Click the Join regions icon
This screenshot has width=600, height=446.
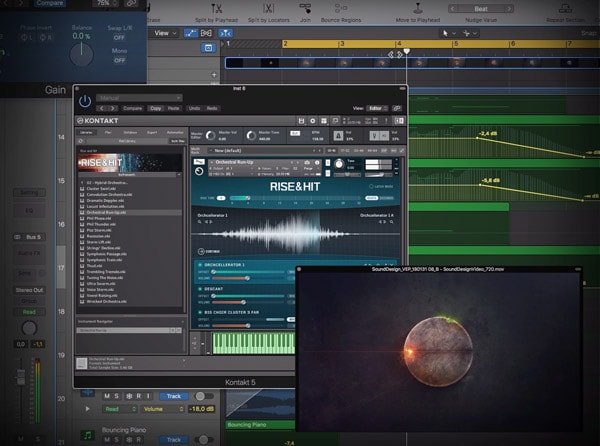305,7
